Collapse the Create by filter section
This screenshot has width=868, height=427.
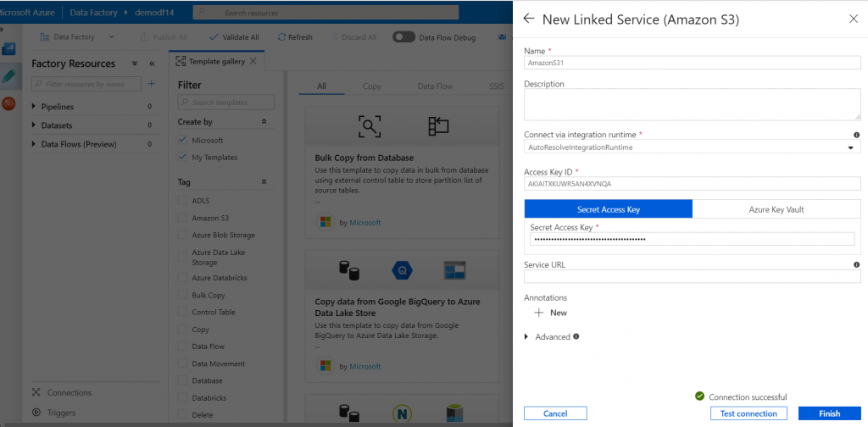(264, 122)
